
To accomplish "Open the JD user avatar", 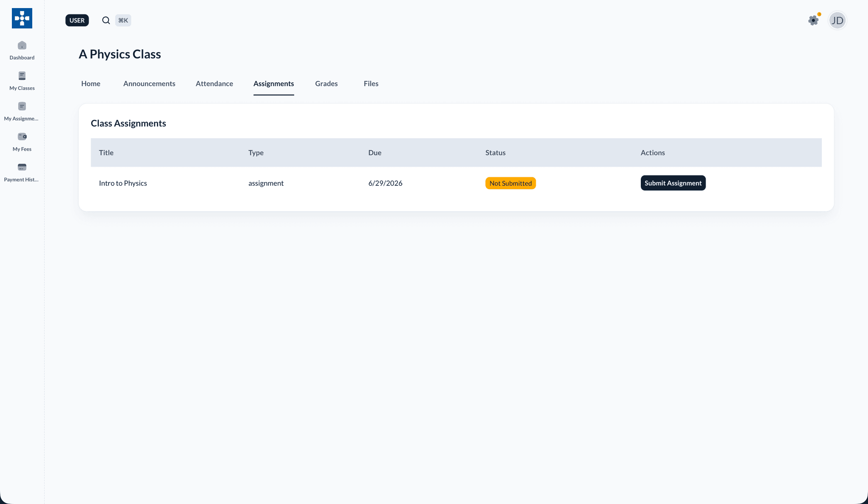I will (x=837, y=20).
